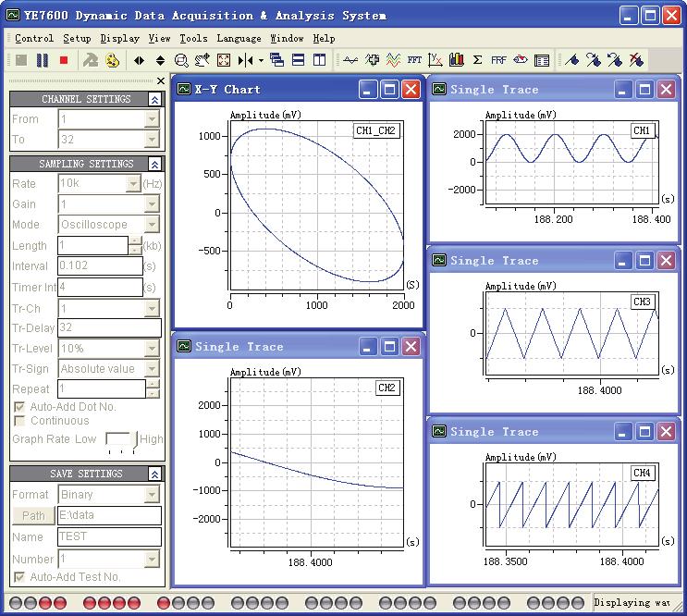Open the Mode Oscilloscope dropdown

tap(152, 225)
